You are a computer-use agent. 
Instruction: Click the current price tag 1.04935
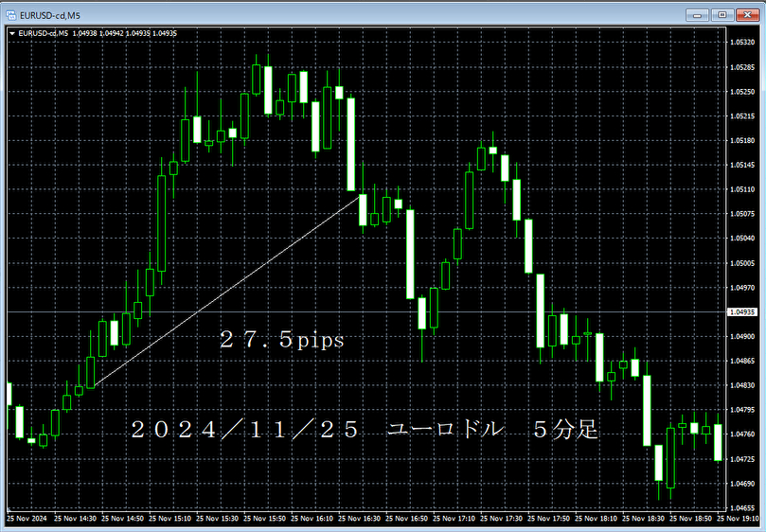coord(743,312)
